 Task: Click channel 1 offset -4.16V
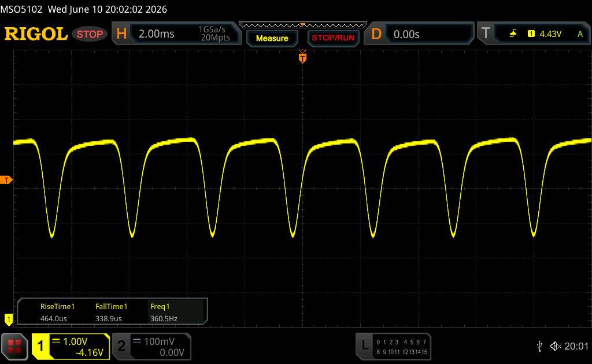[90, 352]
